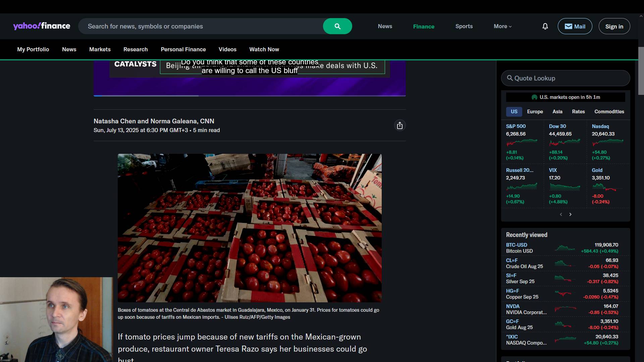Click previous arrow in markets carousel
The image size is (644, 362).
[x=561, y=214]
